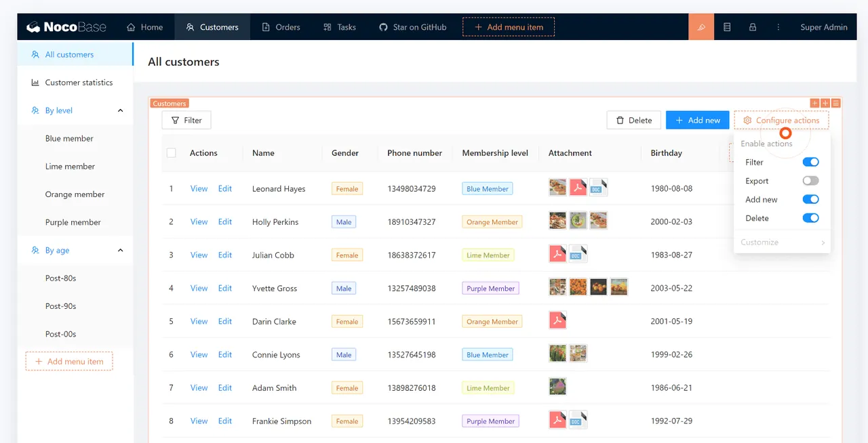Open PDF attachment in Julian Cobb's row
Image resolution: width=868 pixels, height=443 pixels.
(x=557, y=254)
